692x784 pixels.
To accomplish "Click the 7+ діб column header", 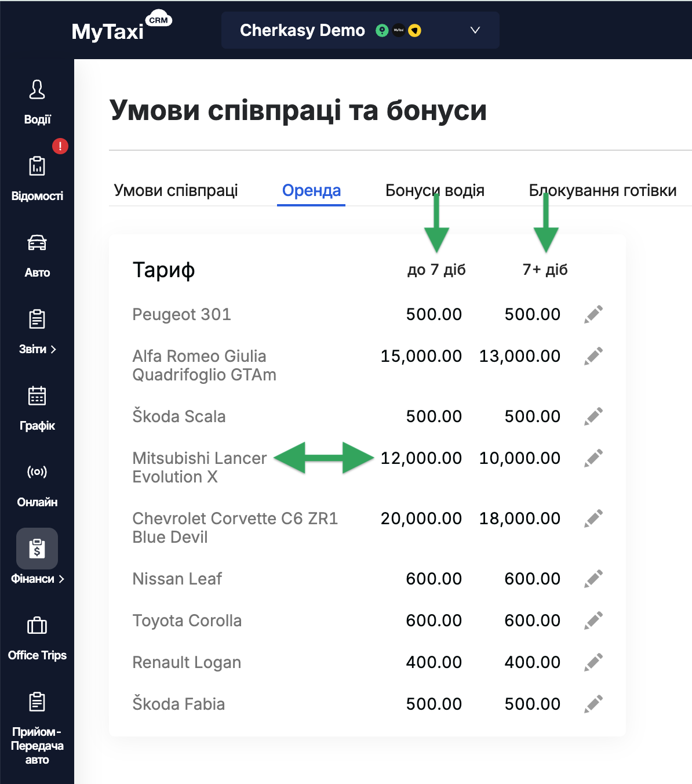I will point(545,270).
